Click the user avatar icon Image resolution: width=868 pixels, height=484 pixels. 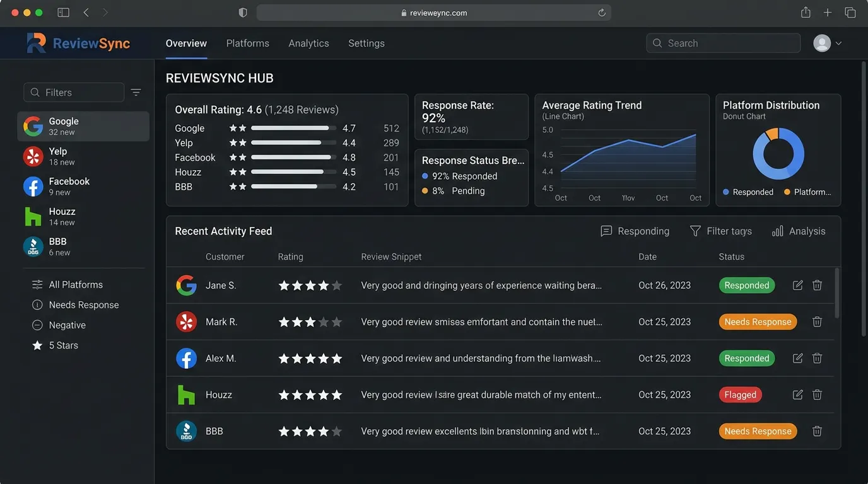[x=822, y=43]
